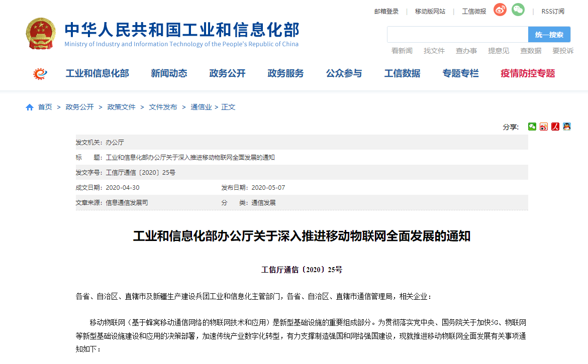This screenshot has width=588, height=364.
Task: Go to 文件发布 in the breadcrumb
Action: pyautogui.click(x=163, y=107)
